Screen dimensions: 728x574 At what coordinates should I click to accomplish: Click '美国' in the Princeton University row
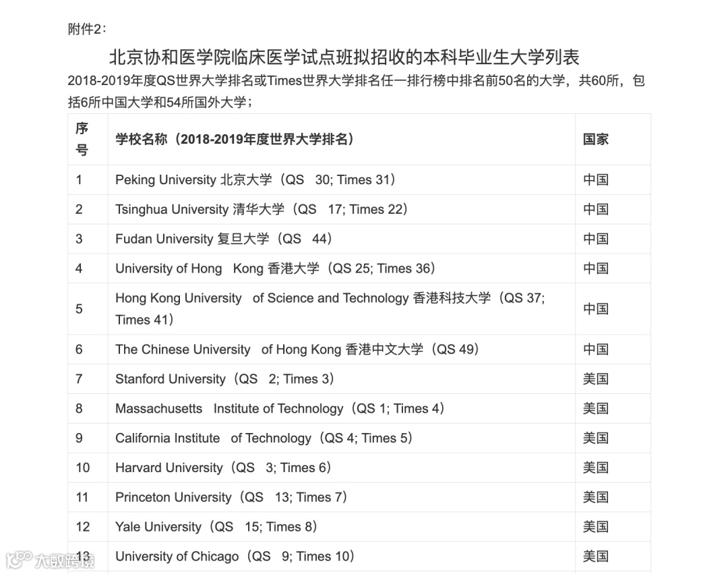pyautogui.click(x=596, y=497)
